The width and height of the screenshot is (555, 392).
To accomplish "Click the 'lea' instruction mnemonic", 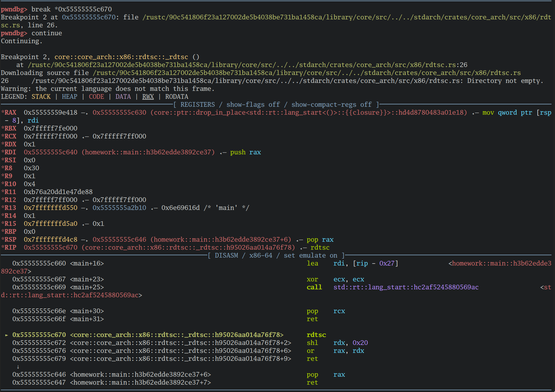I will coord(312,263).
